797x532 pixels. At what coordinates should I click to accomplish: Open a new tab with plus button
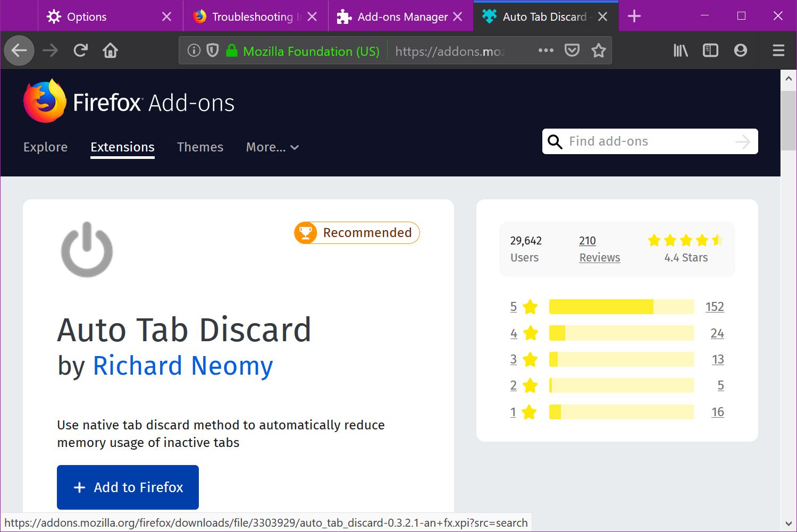634,16
